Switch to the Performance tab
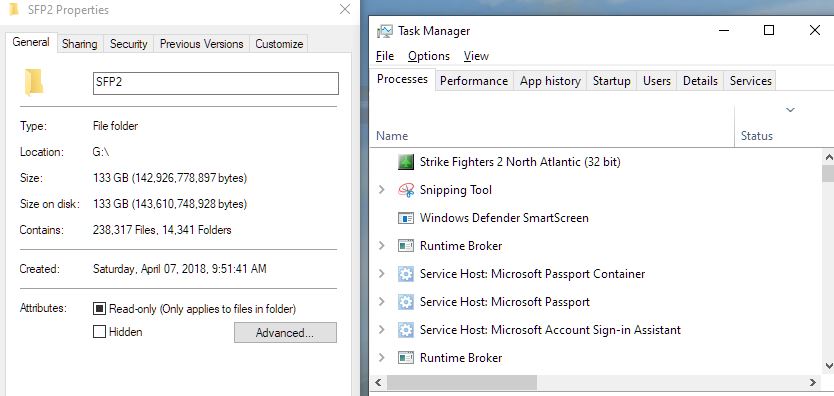Viewport: 834px width, 396px height. (x=474, y=81)
